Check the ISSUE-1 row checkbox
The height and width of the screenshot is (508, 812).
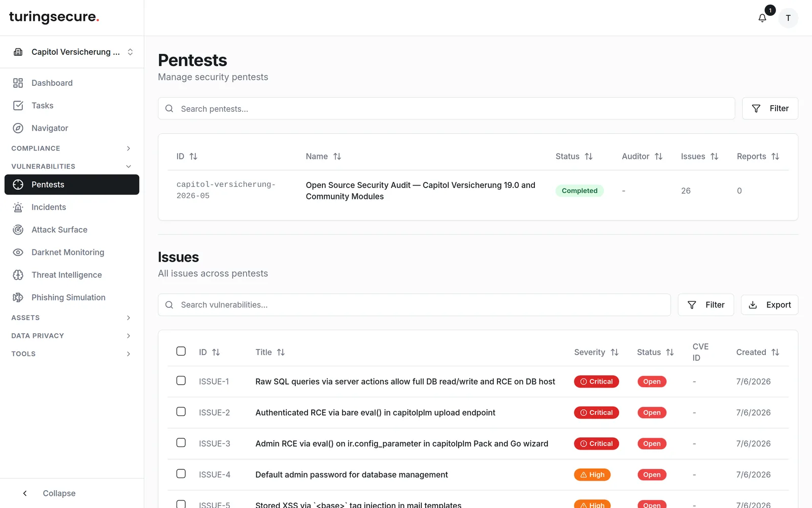[x=181, y=380]
